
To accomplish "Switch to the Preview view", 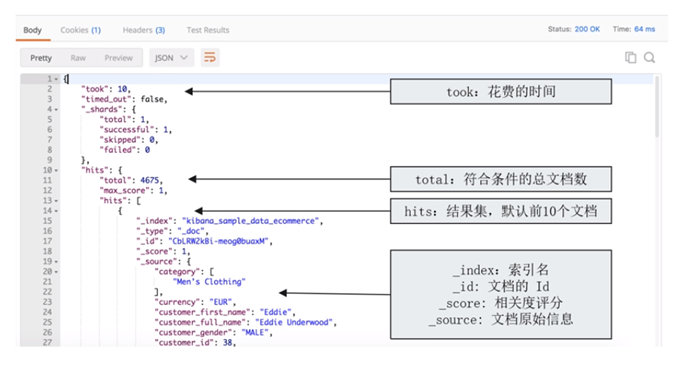I will click(119, 58).
